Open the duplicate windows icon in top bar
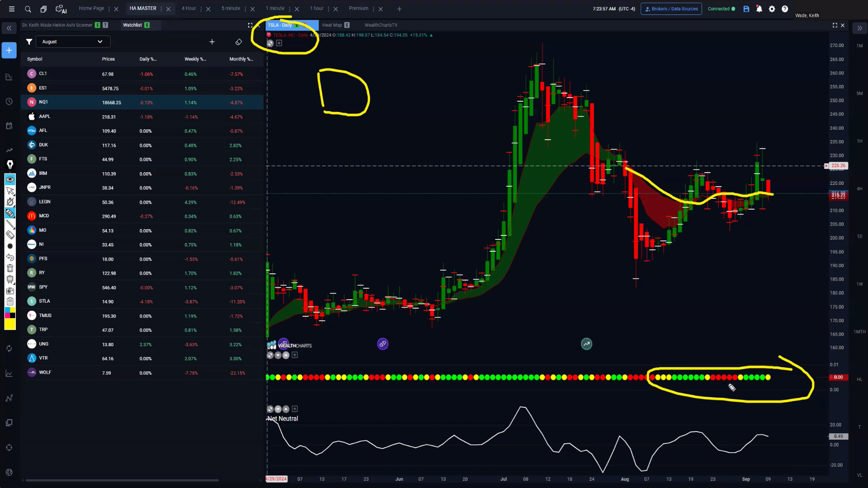 pyautogui.click(x=43, y=9)
